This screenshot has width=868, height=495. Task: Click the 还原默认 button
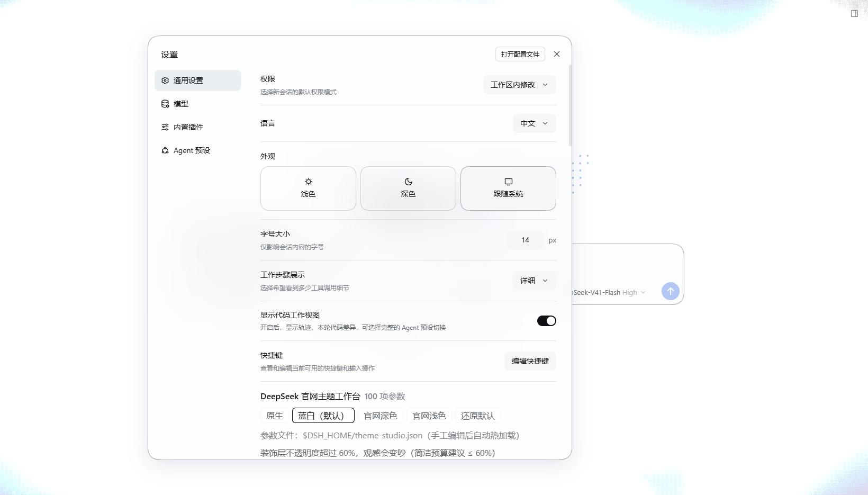pyautogui.click(x=478, y=416)
